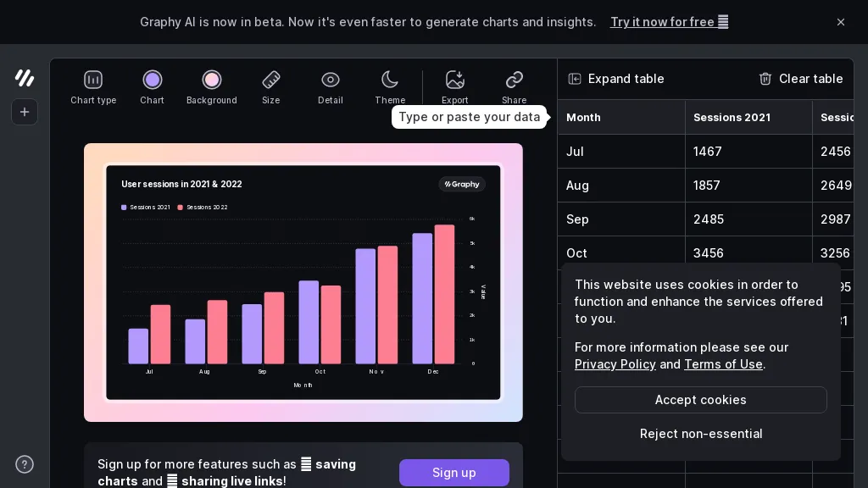Image resolution: width=868 pixels, height=488 pixels.
Task: Dismiss the beta announcement banner
Action: (841, 22)
